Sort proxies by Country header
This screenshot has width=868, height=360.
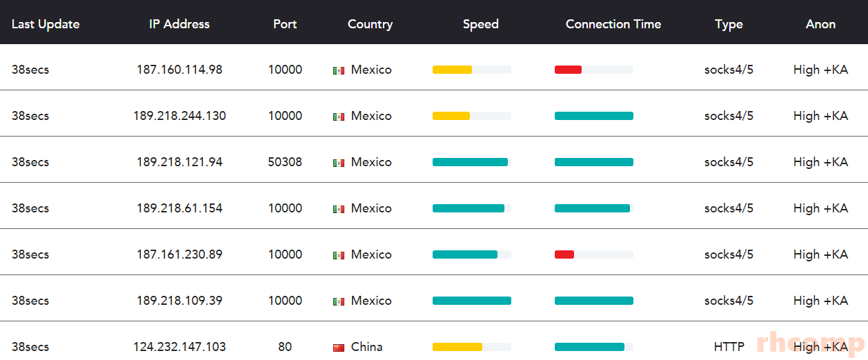pos(370,24)
